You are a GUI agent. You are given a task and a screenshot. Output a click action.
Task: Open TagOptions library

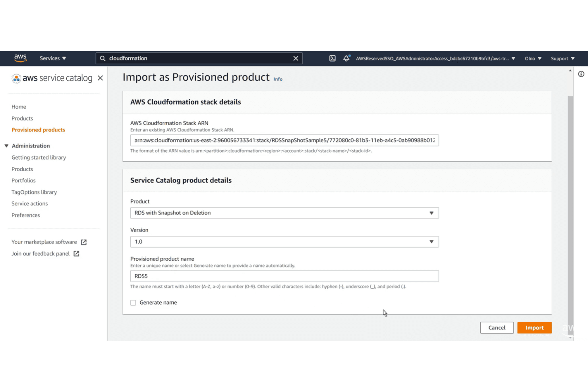pyautogui.click(x=34, y=192)
